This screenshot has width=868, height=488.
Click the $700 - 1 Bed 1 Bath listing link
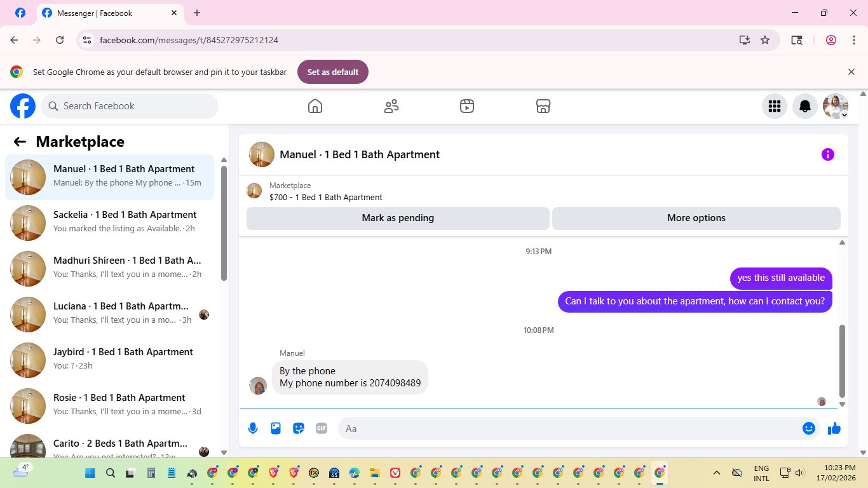[326, 198]
